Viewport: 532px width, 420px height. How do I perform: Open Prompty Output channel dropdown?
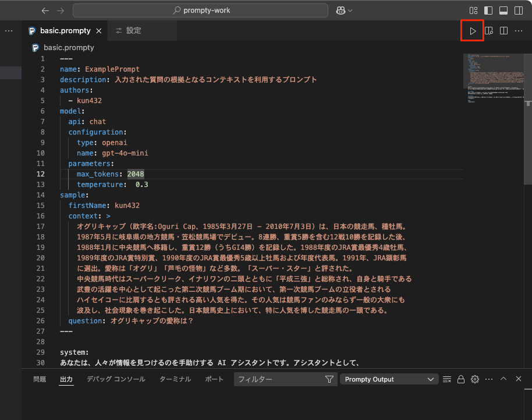(389, 379)
